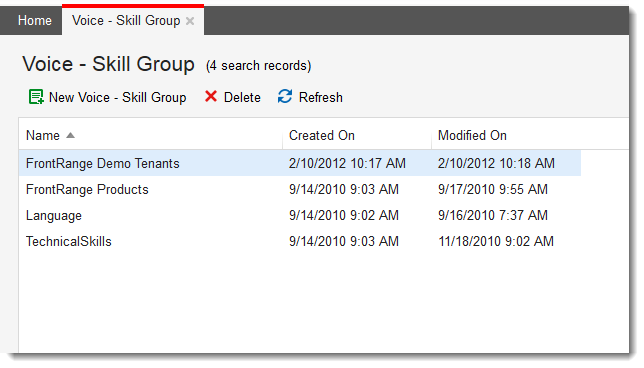Click modified date 11/18/2010 9:02 AM
644x368 pixels.
pos(496,241)
